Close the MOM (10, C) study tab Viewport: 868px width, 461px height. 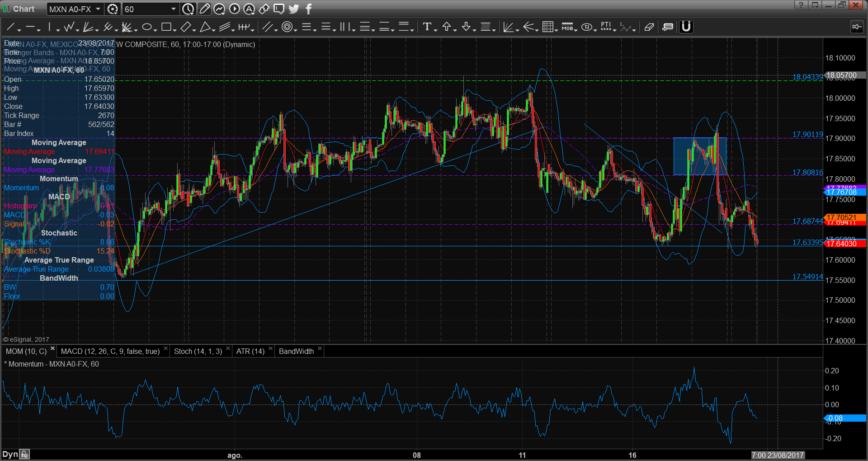click(x=53, y=348)
